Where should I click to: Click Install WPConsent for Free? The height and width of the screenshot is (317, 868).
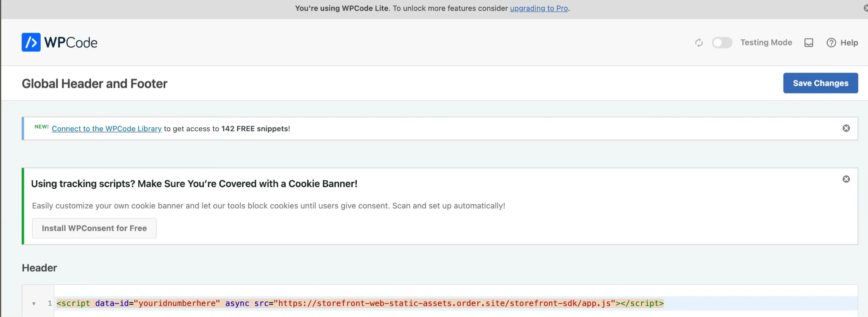click(94, 228)
